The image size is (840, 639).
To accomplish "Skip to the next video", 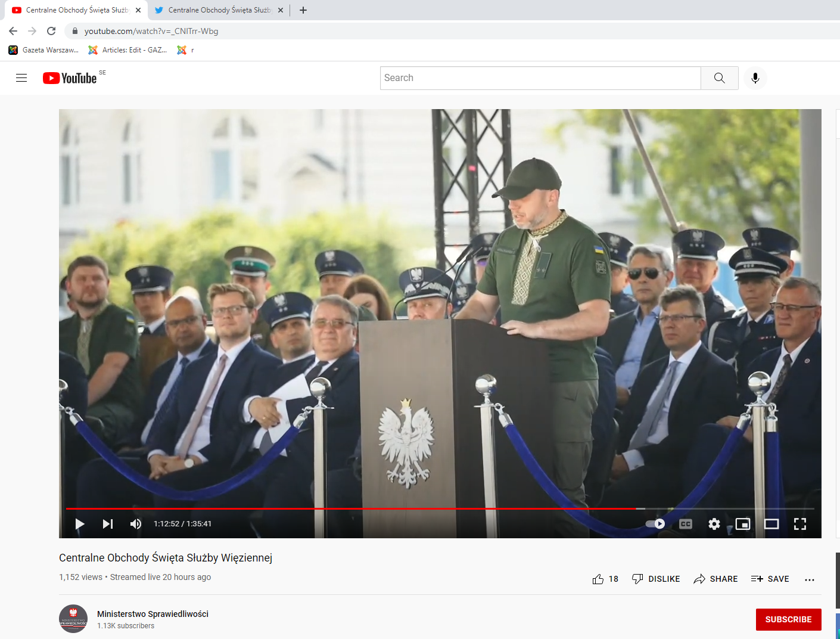I will pyautogui.click(x=108, y=524).
